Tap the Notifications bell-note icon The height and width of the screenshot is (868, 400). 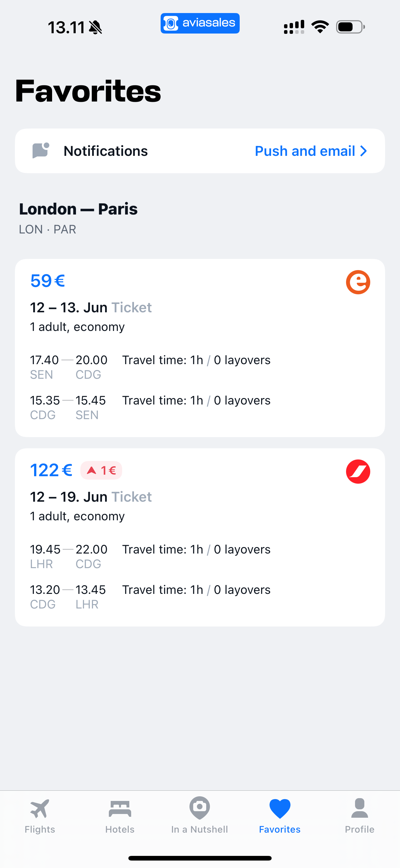[x=41, y=151]
